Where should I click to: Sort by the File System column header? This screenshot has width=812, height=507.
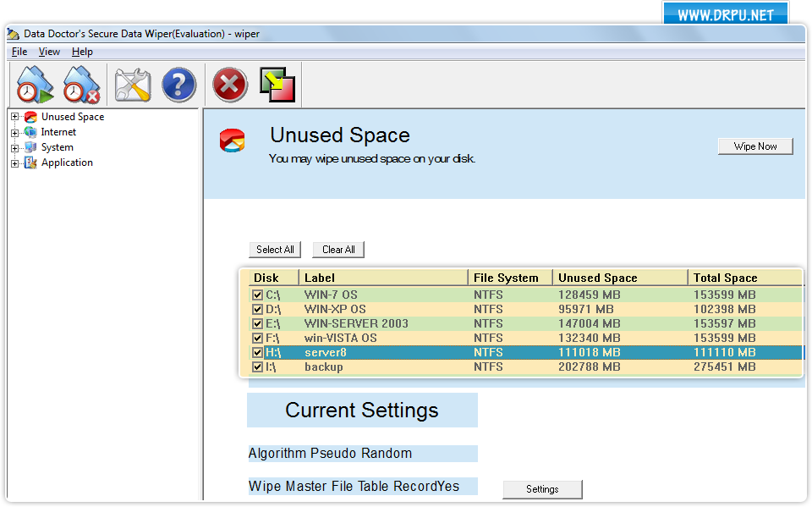pos(510,278)
